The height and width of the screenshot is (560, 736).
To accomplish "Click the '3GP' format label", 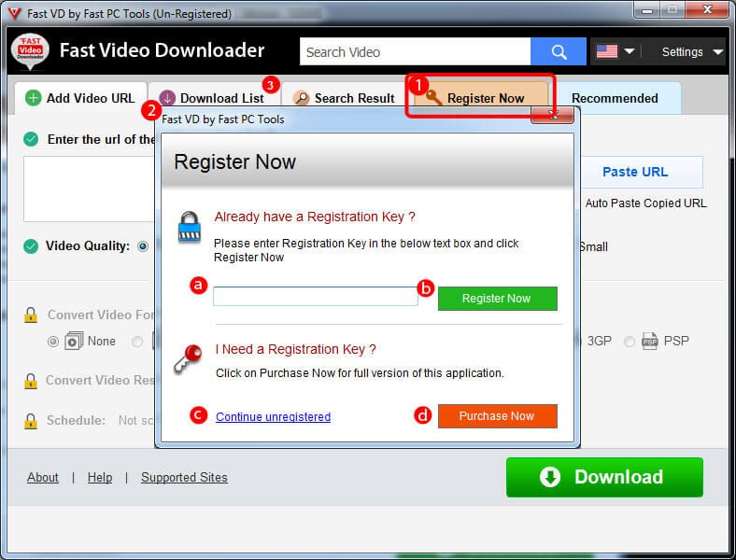I will point(600,341).
